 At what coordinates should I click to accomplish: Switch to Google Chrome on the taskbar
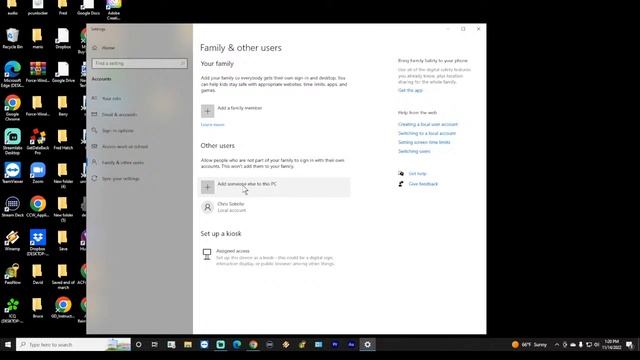point(253,344)
